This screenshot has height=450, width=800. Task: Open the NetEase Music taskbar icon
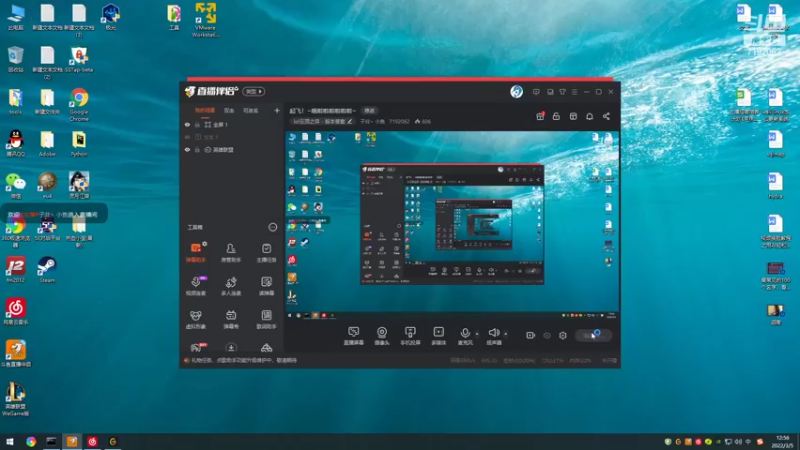point(92,441)
